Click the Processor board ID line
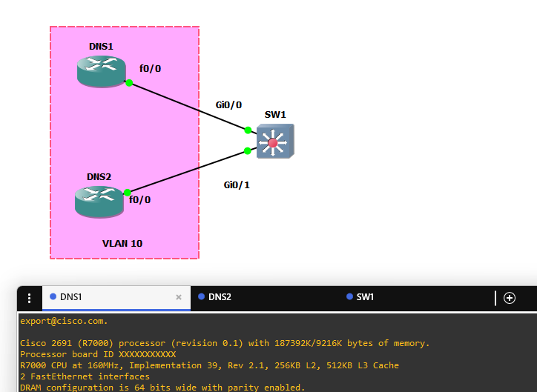The image size is (537, 392). click(x=98, y=354)
